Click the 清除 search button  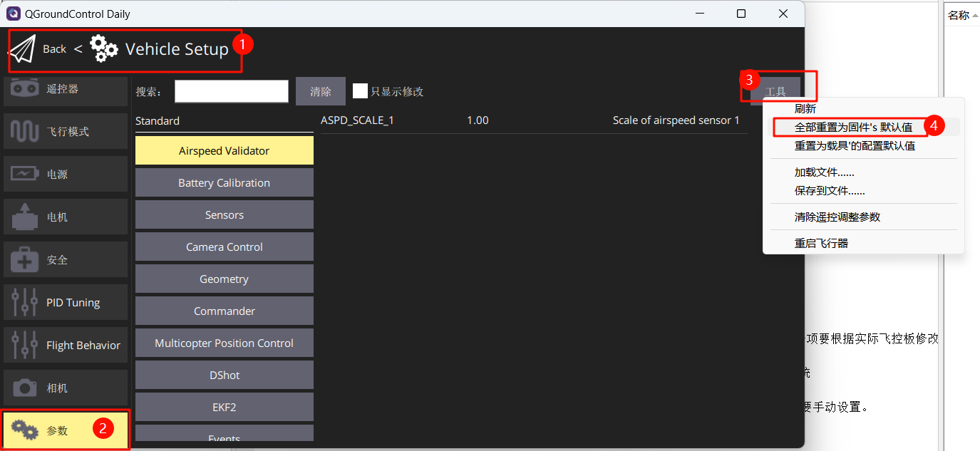321,91
